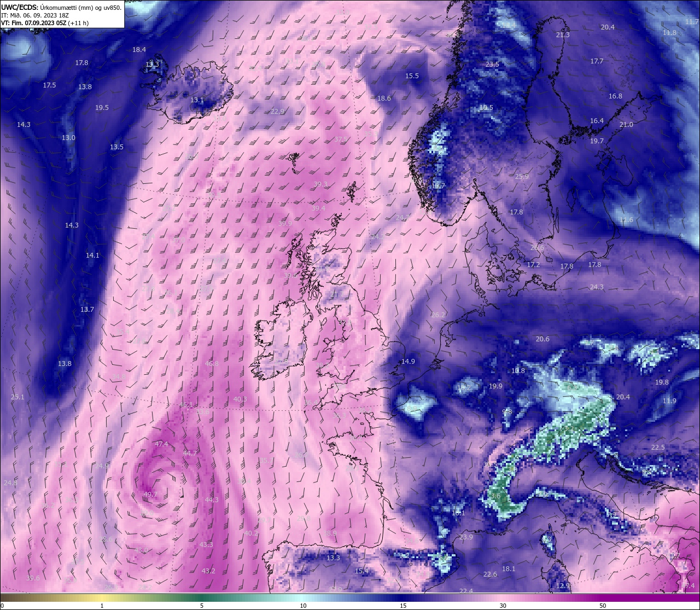Click the 46.8 value west of Ireland
This screenshot has height=610, width=700.
pyautogui.click(x=212, y=363)
